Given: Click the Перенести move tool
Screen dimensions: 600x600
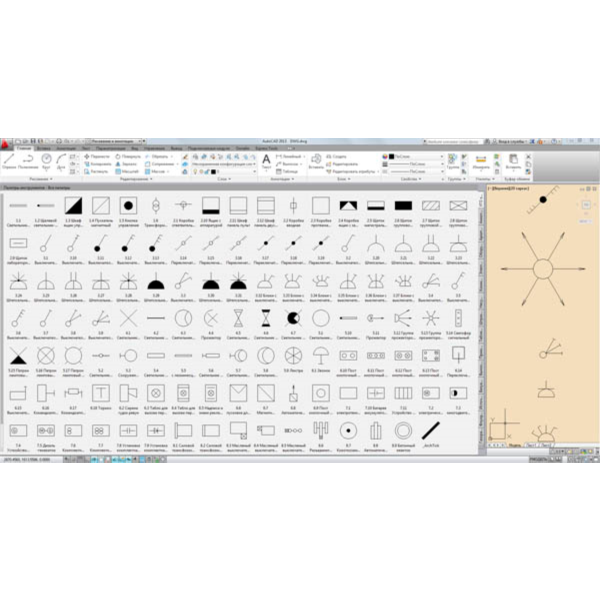Looking at the screenshot, I should click(x=96, y=157).
